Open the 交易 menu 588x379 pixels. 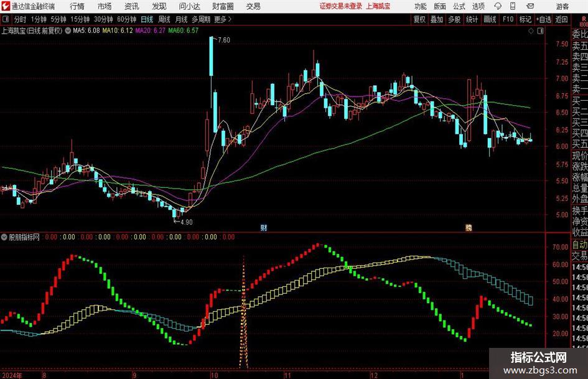pyautogui.click(x=253, y=6)
